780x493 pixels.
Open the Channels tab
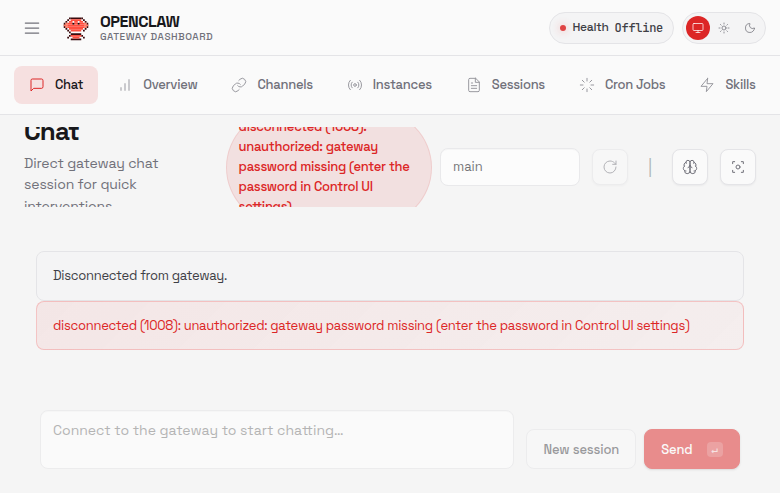pyautogui.click(x=272, y=85)
